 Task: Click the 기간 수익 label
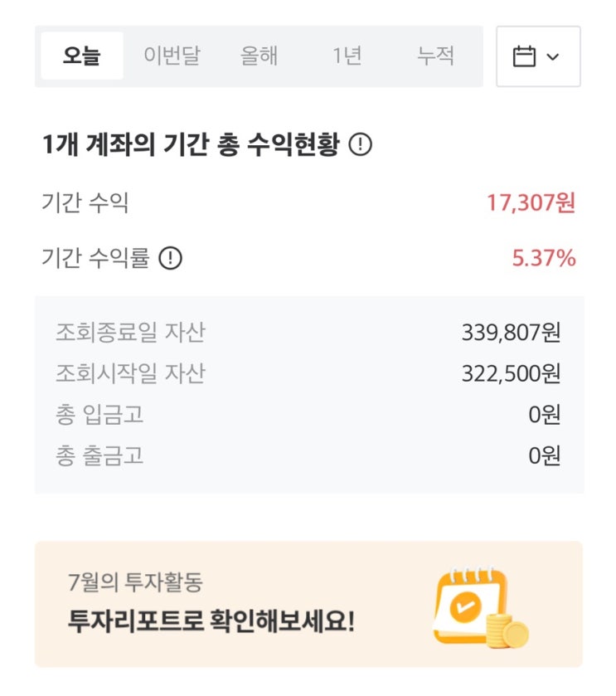tap(85, 203)
